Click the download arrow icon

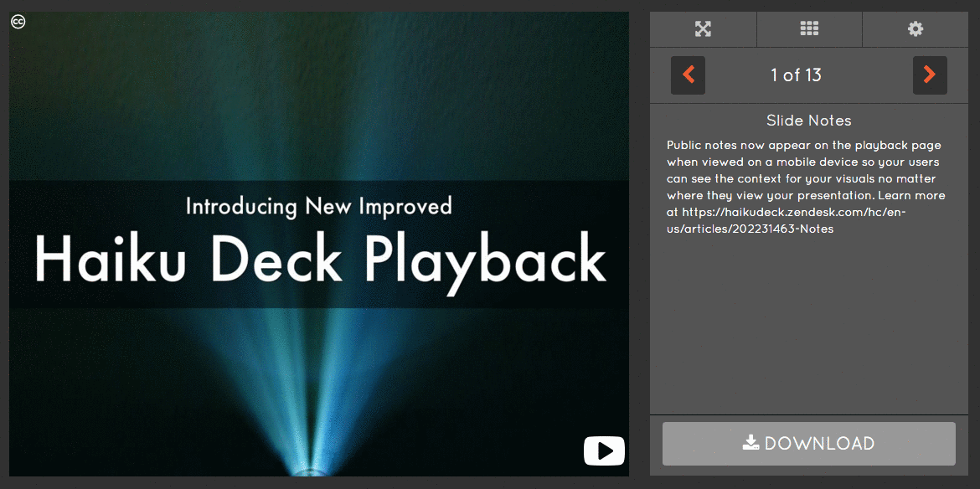[x=751, y=443]
